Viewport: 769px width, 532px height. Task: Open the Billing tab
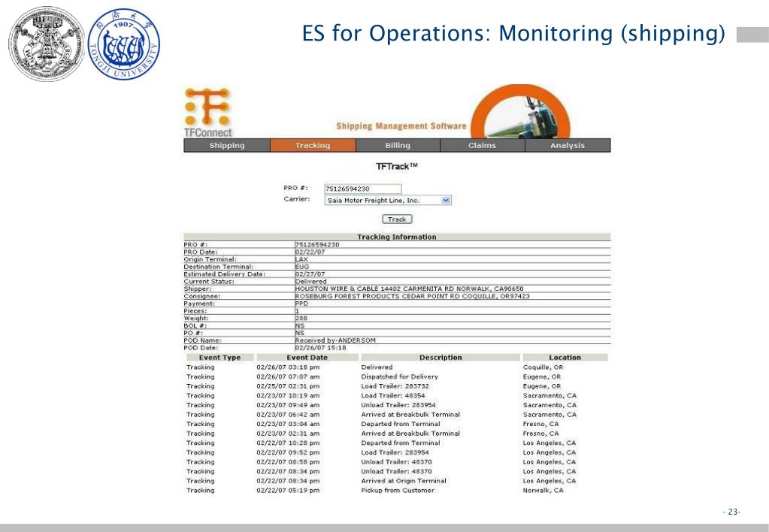[398, 145]
